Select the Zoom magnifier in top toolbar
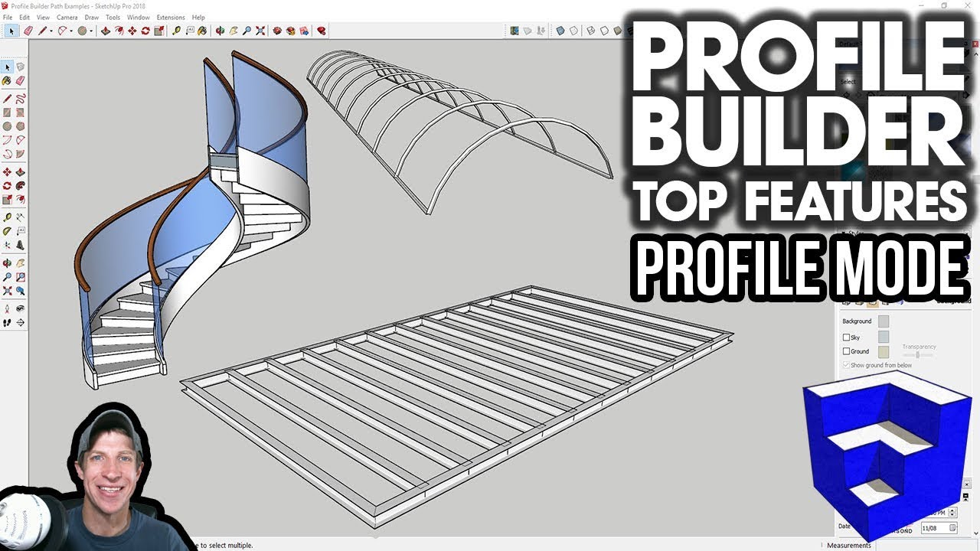Viewport: 980px width, 551px height. pos(247,31)
